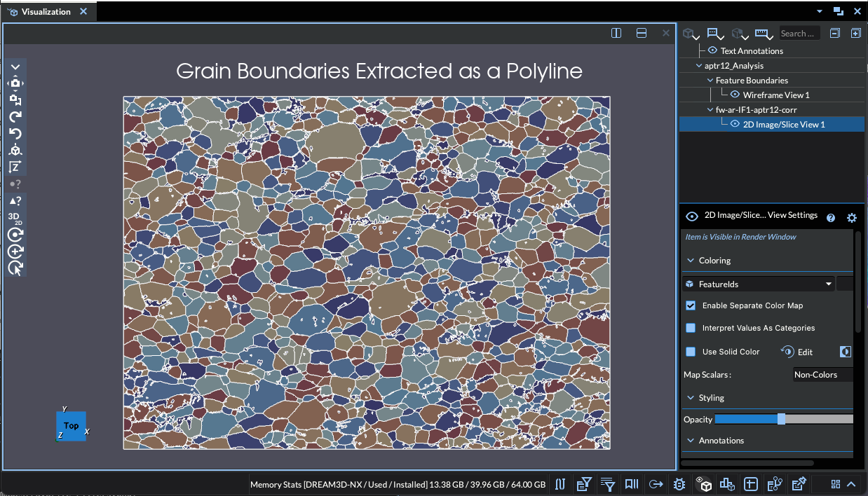Click the filter list icon in status bar
Screen dimensions: 868x496
pos(608,483)
